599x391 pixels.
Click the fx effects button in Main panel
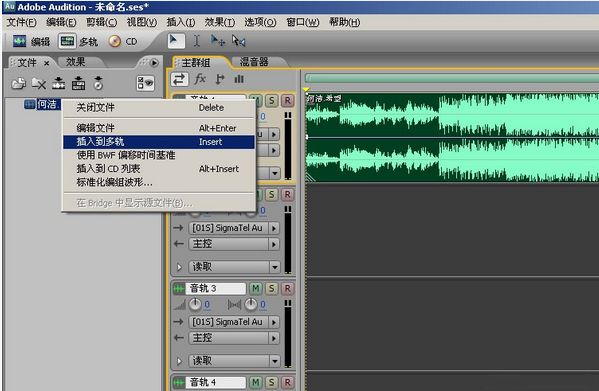point(200,79)
